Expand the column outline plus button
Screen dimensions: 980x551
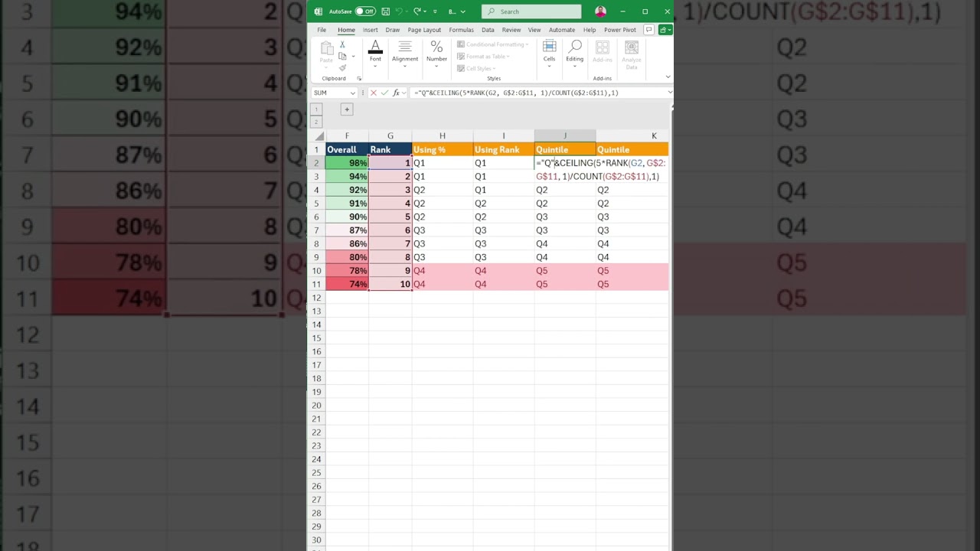pos(346,109)
